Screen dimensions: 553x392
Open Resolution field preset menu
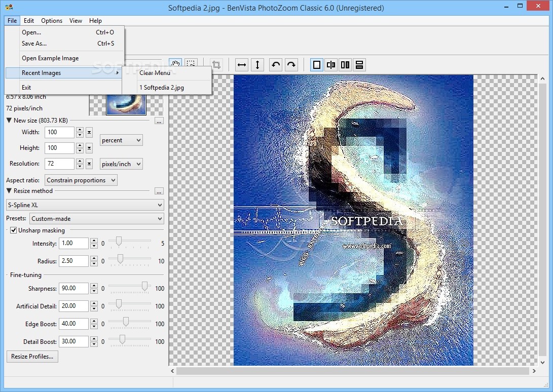[x=89, y=164]
